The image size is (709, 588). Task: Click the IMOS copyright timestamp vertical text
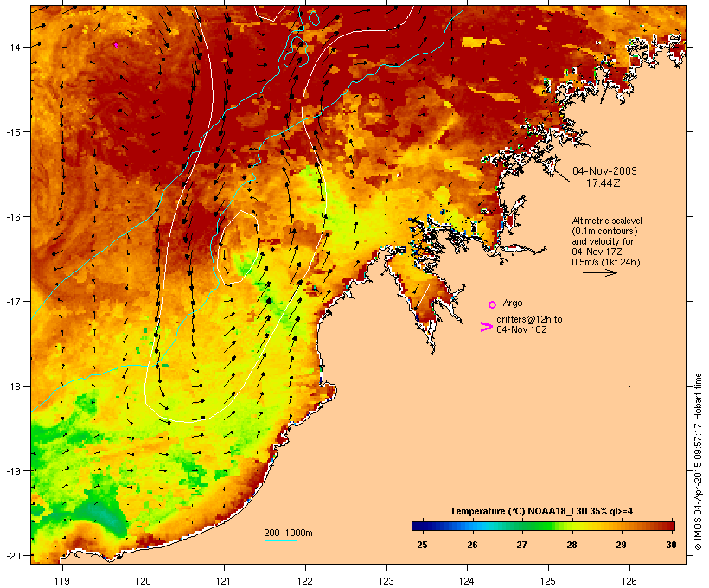(x=698, y=462)
